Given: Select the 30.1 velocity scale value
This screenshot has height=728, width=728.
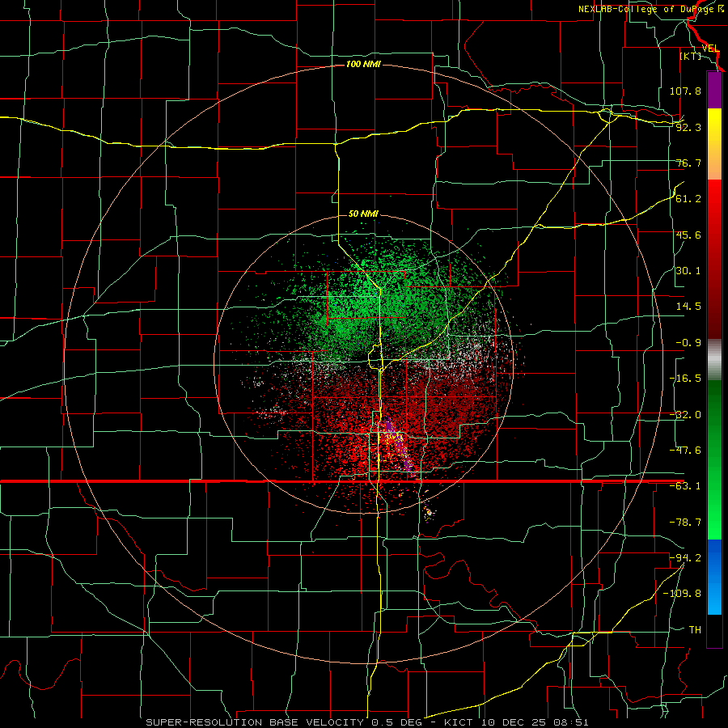Looking at the screenshot, I should click(x=688, y=271).
